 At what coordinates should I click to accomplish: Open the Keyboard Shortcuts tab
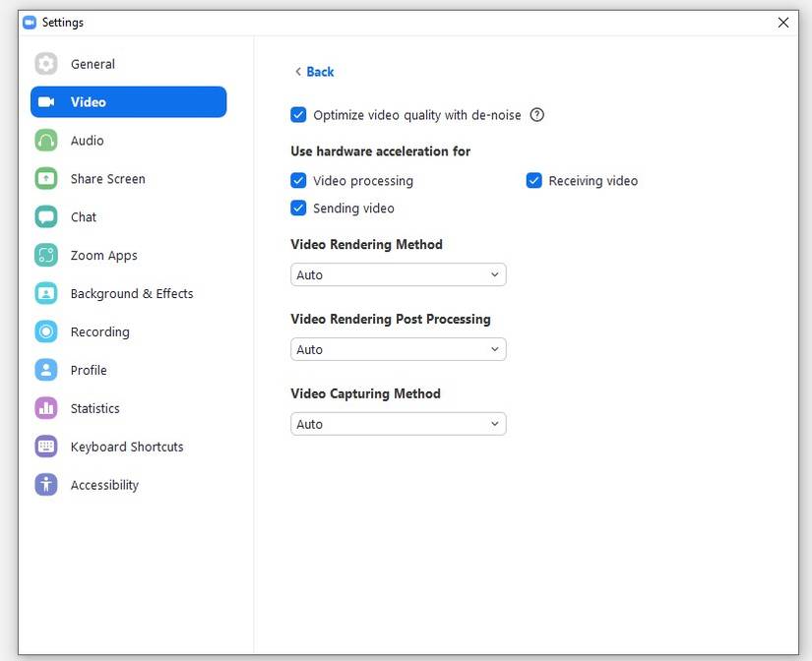[127, 447]
